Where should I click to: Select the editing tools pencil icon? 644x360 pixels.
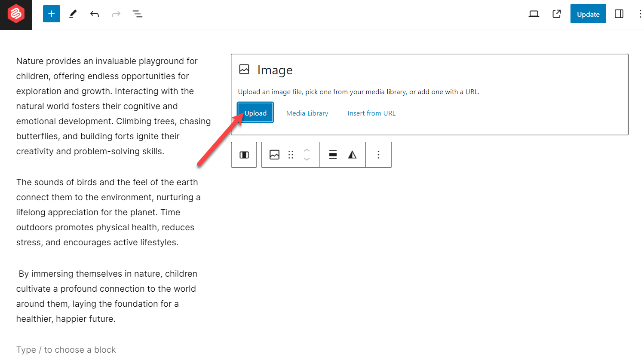tap(72, 13)
